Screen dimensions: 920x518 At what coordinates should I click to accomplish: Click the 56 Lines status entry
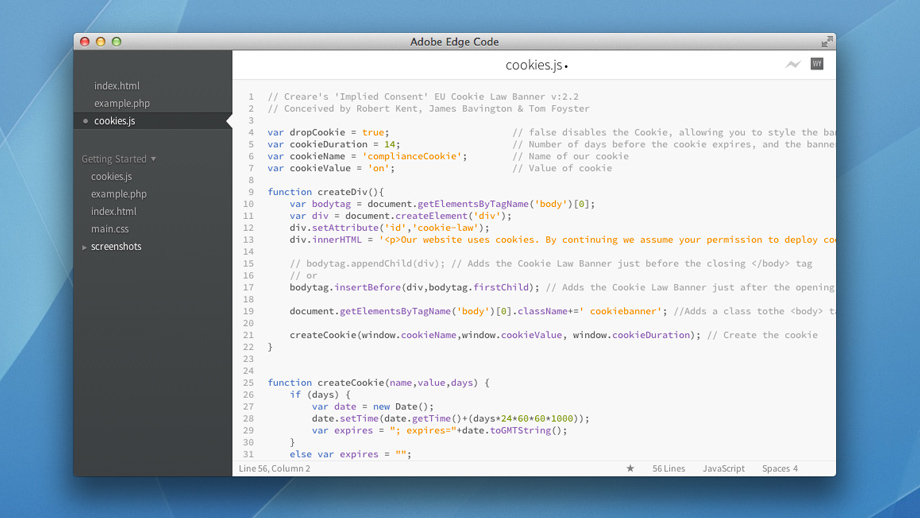[669, 468]
